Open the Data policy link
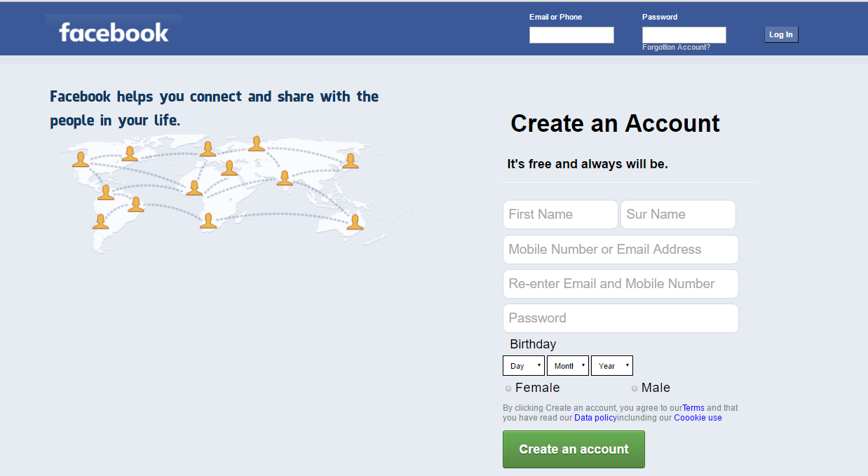Viewport: 868px width, 476px height. pyautogui.click(x=595, y=417)
